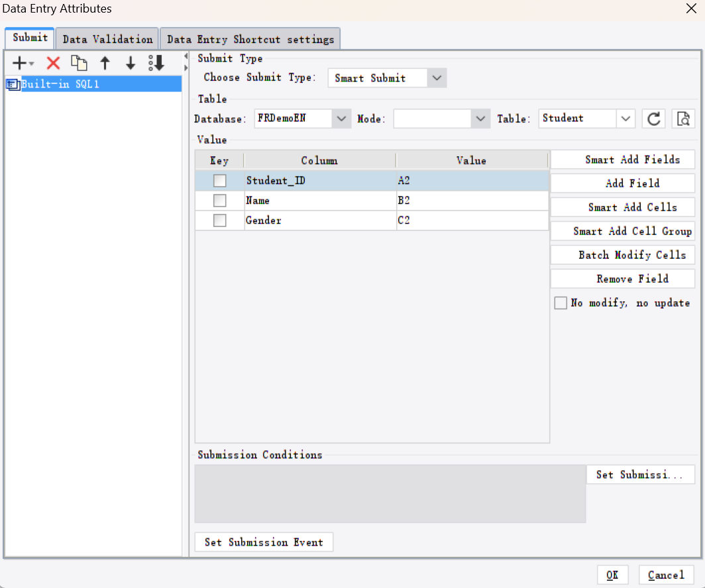705x588 pixels.
Task: Delete the selected submit with red X icon
Action: click(x=52, y=63)
